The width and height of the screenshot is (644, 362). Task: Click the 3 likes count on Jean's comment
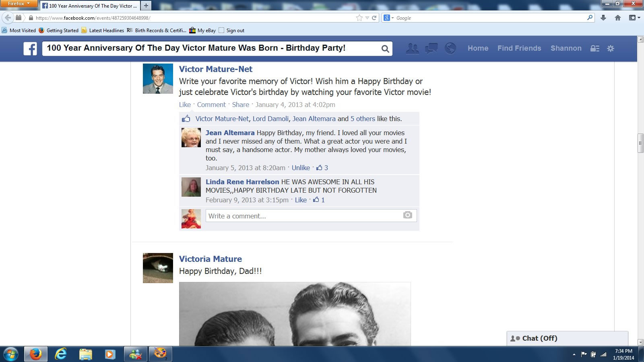322,168
